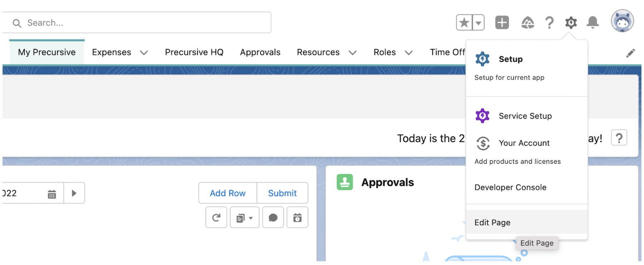This screenshot has height=265, width=644.
Task: Click the favorites star icon
Action: click(x=464, y=23)
